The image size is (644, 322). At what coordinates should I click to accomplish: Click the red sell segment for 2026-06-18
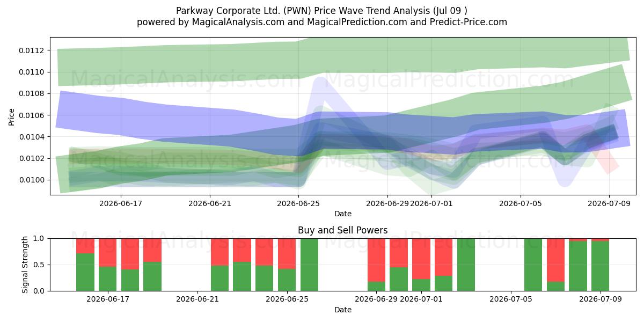pyautogui.click(x=130, y=254)
